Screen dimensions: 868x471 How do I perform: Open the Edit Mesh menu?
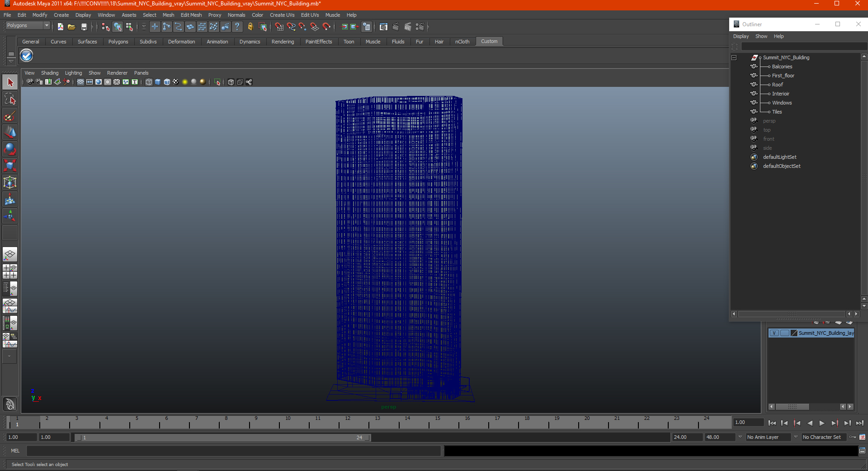[191, 15]
